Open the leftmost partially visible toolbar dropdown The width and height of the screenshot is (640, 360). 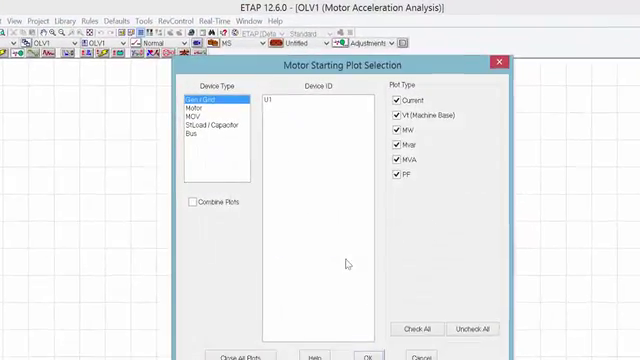13,43
